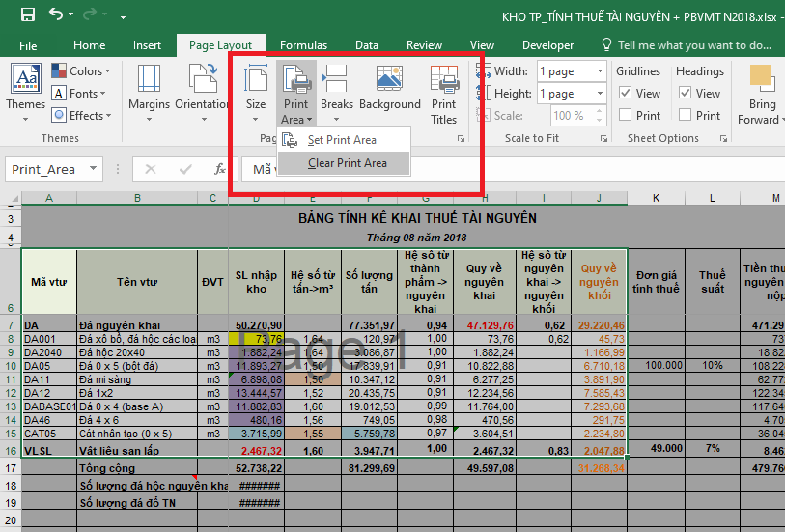
Task: Click Set Print Area menu entry
Action: pyautogui.click(x=342, y=140)
